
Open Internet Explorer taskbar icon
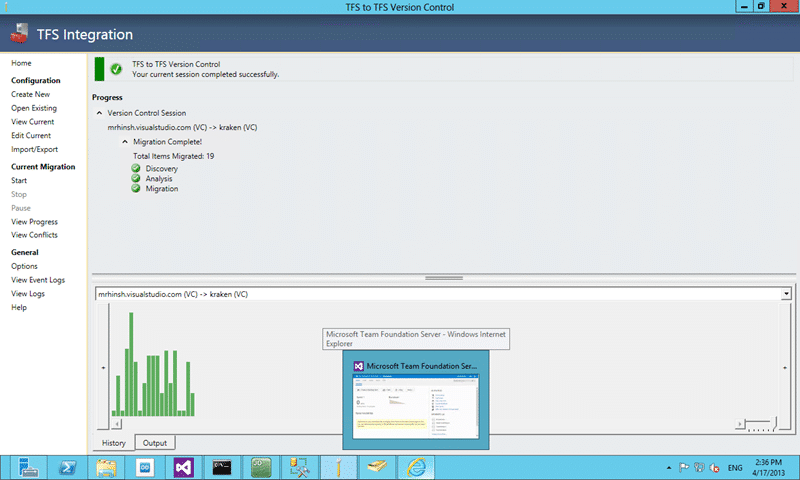pos(416,467)
